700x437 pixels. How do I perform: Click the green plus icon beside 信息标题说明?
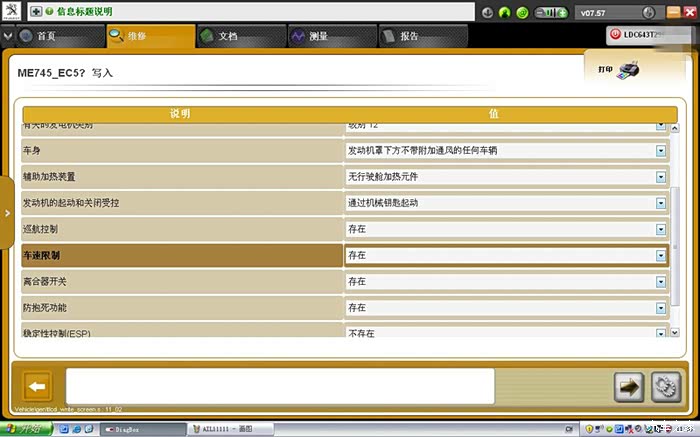coord(35,12)
